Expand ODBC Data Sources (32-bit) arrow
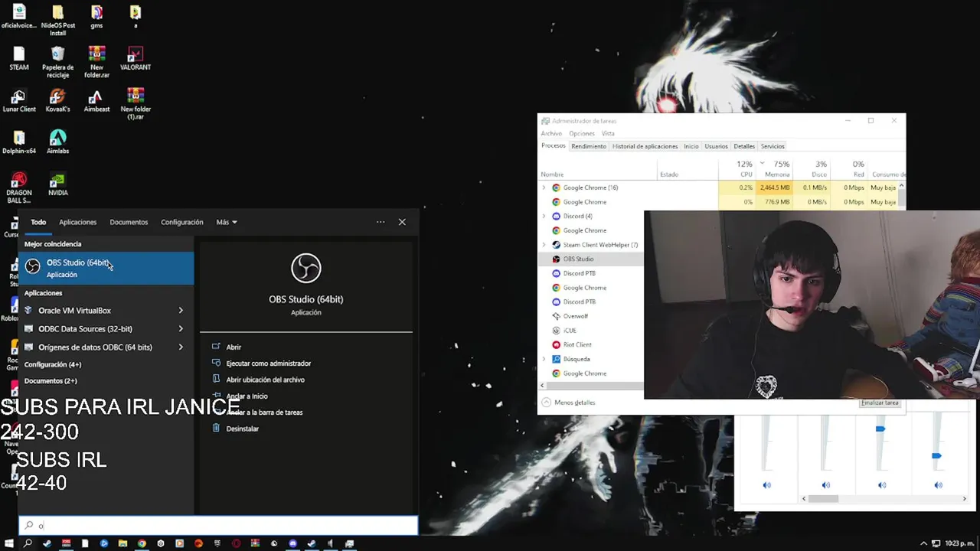 [181, 329]
